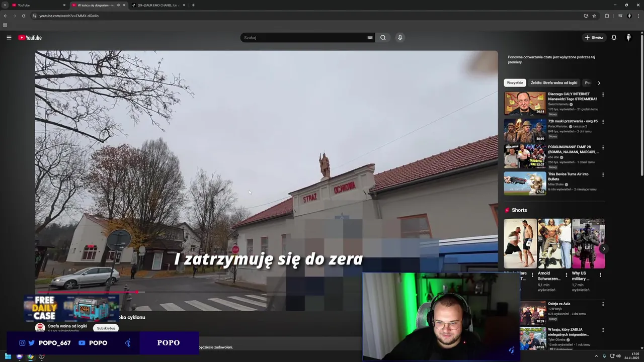This screenshot has width=644, height=362.
Task: Click the taskbar volume icon
Action: point(618,356)
